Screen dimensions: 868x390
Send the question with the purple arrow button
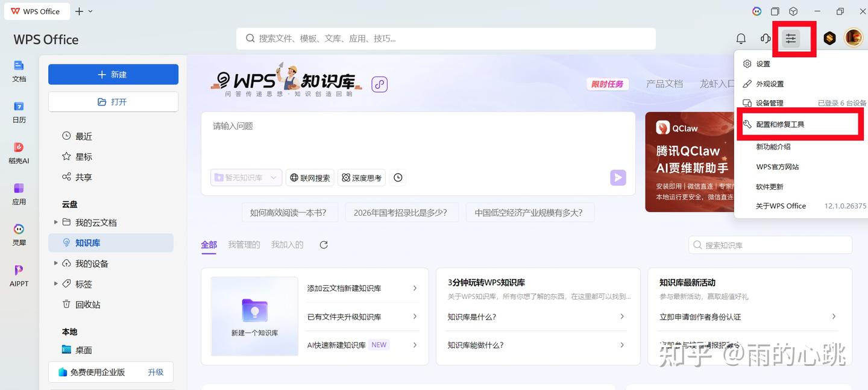click(x=618, y=178)
